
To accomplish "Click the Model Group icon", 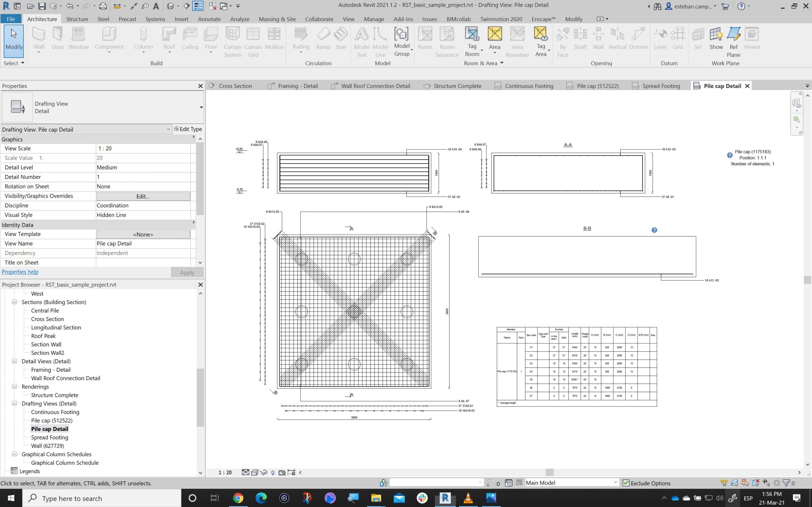I will pyautogui.click(x=401, y=34).
